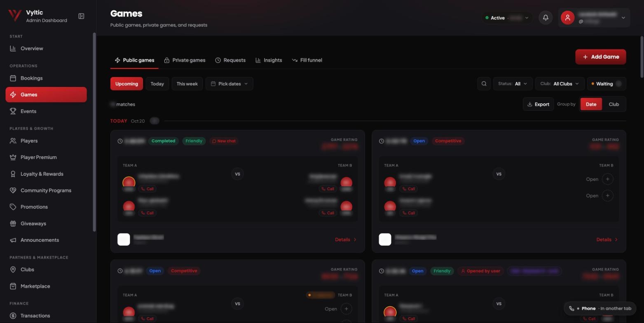Open the Active status dropdown
Viewport: 644px width, 323px height.
[507, 18]
